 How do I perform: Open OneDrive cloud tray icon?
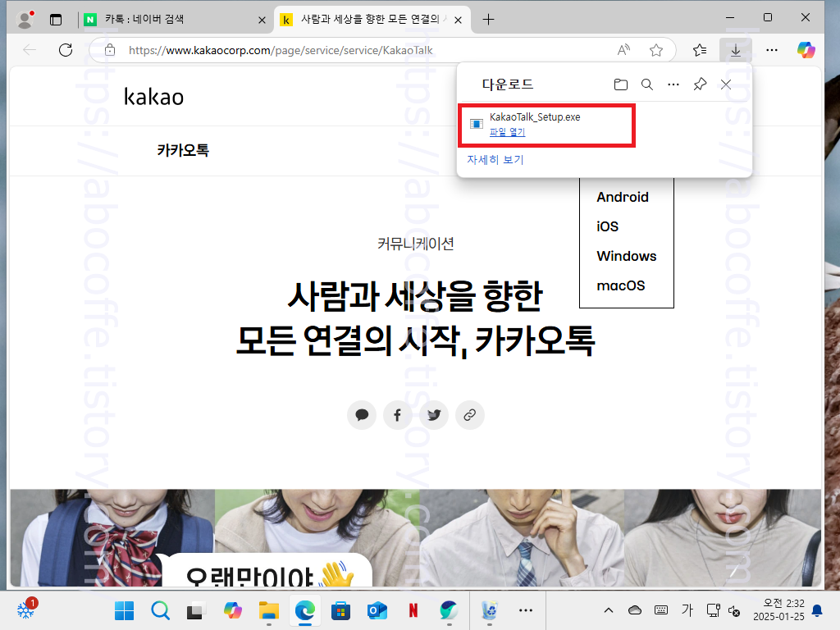(x=635, y=610)
